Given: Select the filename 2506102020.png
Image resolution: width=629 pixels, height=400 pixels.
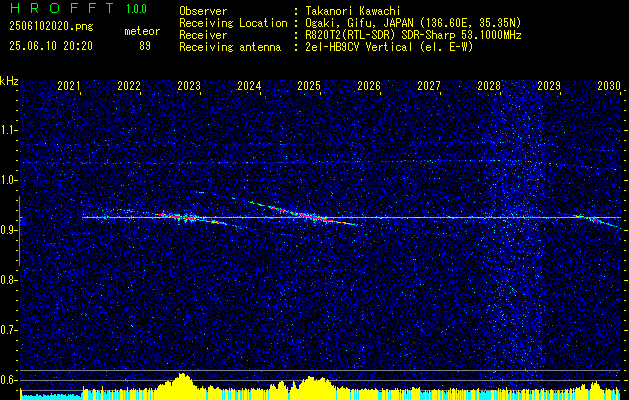Looking at the screenshot, I should click(51, 27).
